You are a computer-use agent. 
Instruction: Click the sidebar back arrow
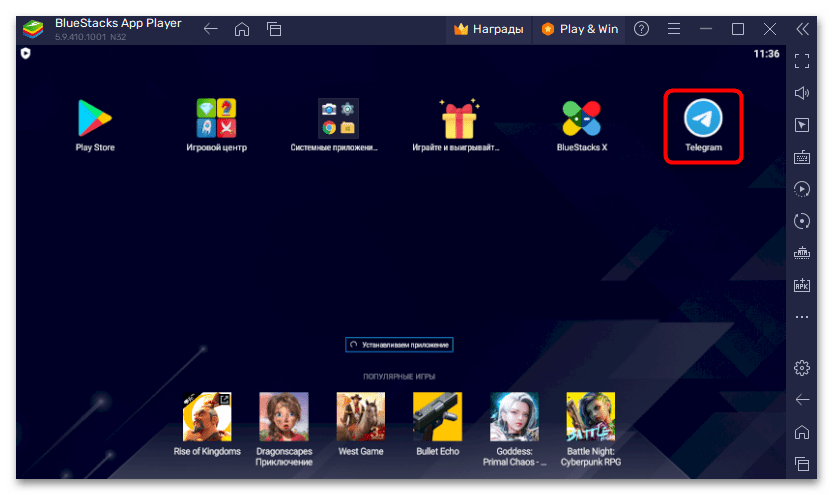(802, 399)
